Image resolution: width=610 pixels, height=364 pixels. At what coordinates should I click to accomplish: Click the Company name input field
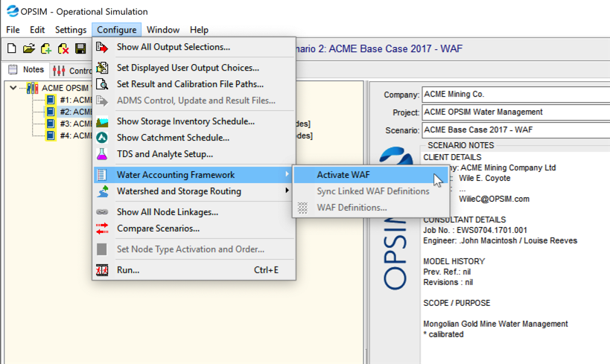pyautogui.click(x=514, y=95)
